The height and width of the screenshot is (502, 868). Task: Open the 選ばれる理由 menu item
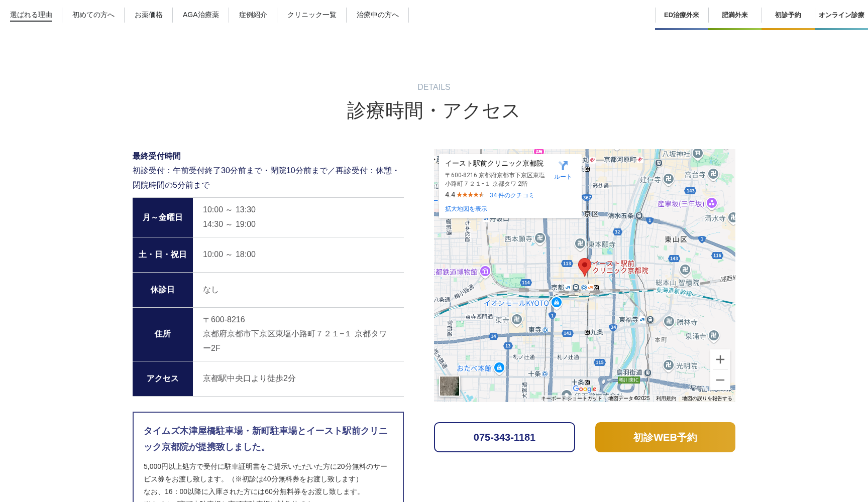tap(31, 15)
